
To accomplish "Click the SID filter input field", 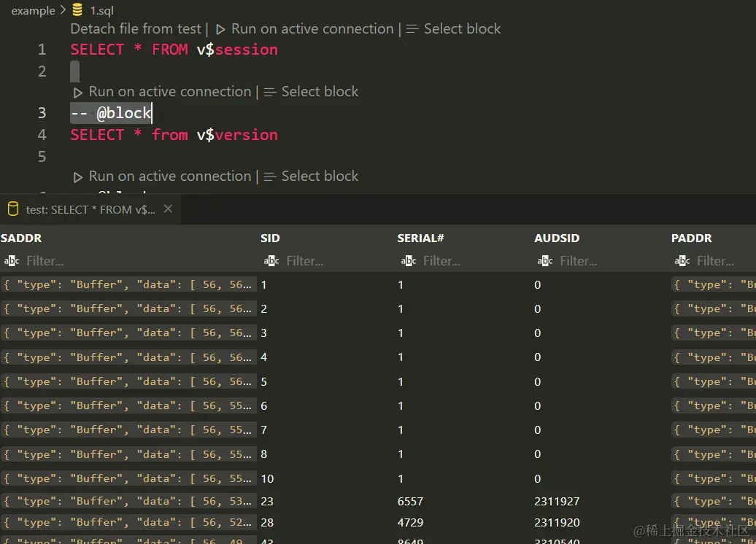I will (x=337, y=260).
